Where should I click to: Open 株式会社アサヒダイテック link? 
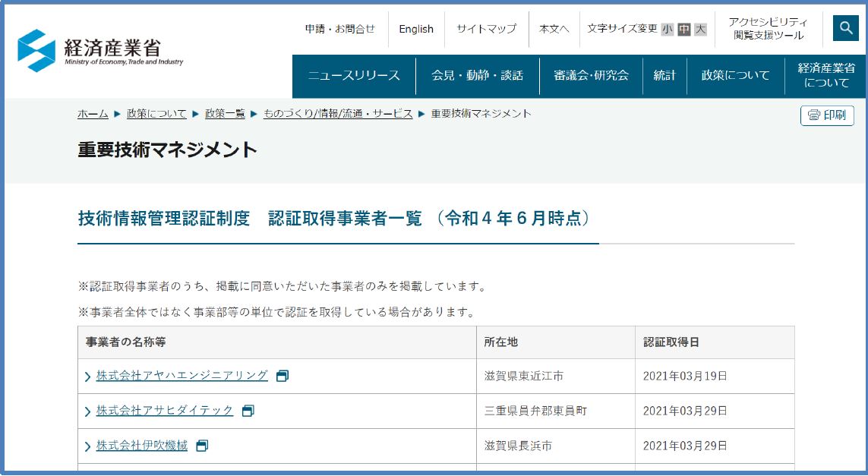(x=164, y=410)
